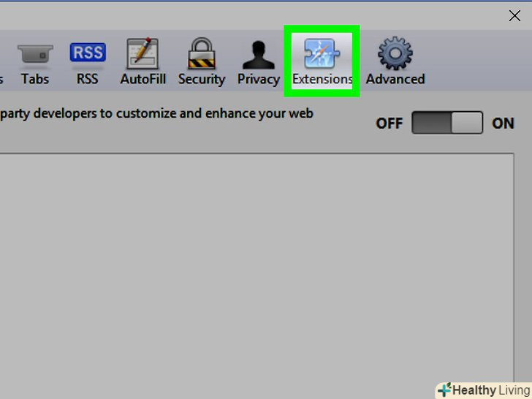The height and width of the screenshot is (399, 532).
Task: Select the blue RSS icon
Action: click(88, 53)
